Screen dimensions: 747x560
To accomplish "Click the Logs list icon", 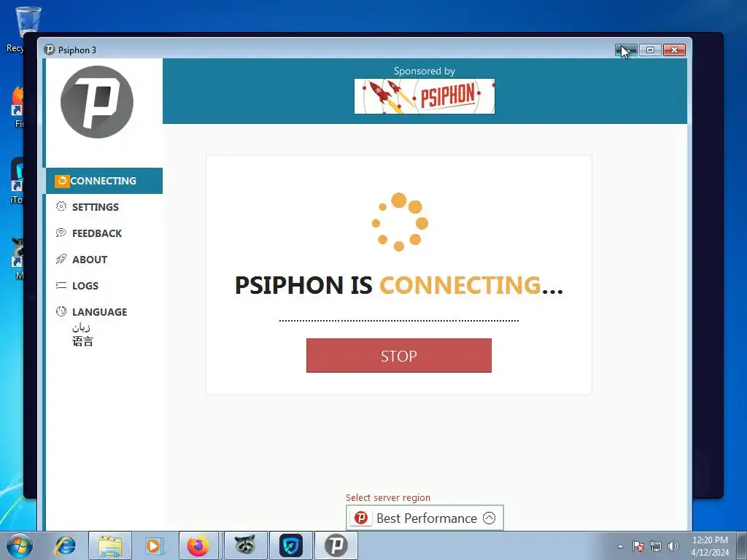I will point(61,285).
